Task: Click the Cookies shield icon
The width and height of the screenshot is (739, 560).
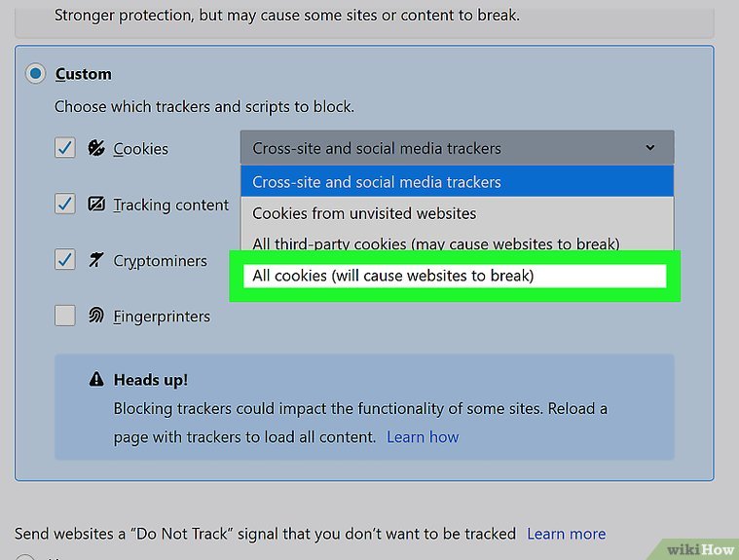Action: (x=95, y=148)
